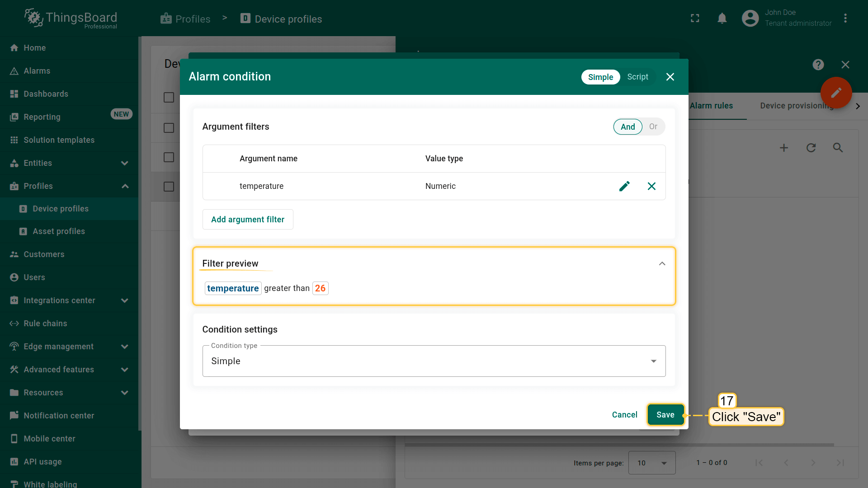Open the Condition type dropdown
Image resolution: width=868 pixels, height=488 pixels.
[434, 361]
